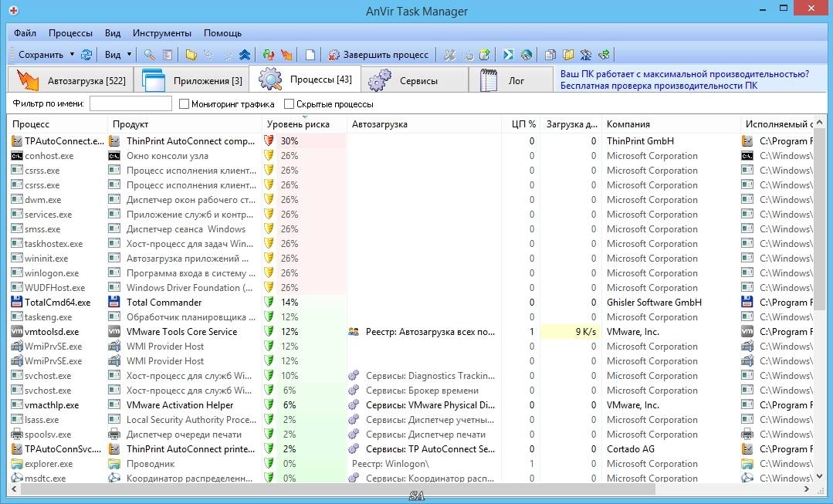Click the crossed tools toolbar icon
This screenshot has width=833, height=504.
[x=449, y=54]
